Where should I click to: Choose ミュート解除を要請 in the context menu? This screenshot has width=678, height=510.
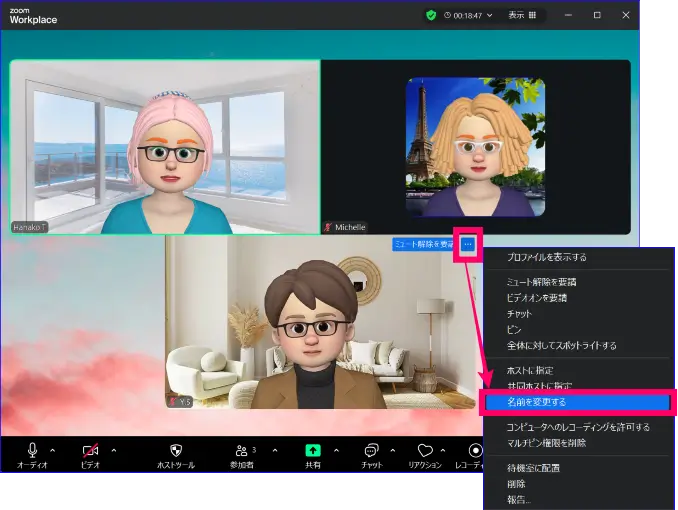click(541, 282)
